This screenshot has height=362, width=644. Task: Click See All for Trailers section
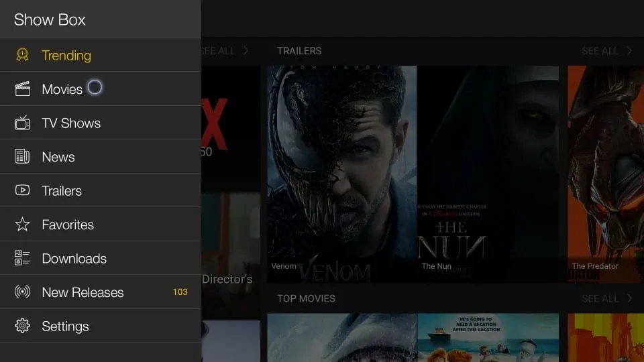600,51
